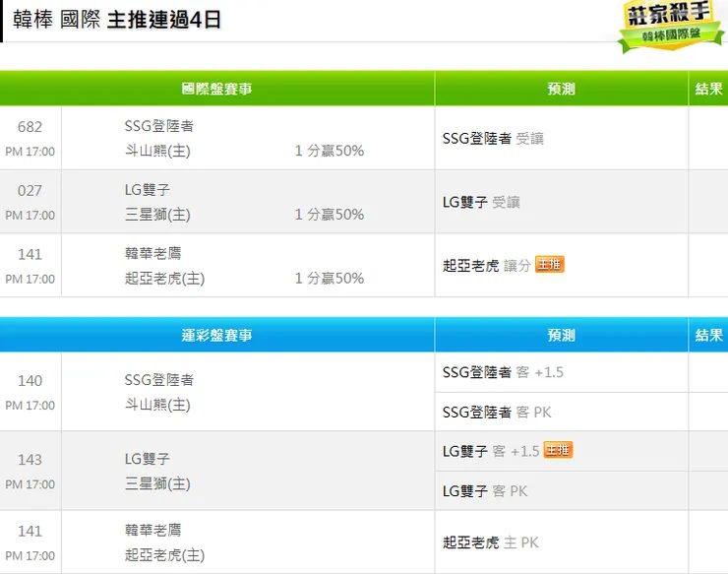Viewport: 728px width, 574px height.
Task: Click prediction LG雙子 受讓
Action: 481,202
